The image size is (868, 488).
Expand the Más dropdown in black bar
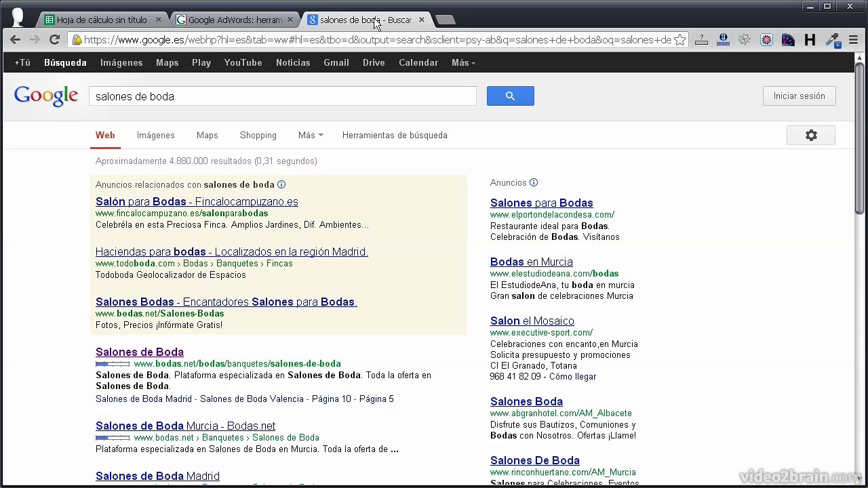(x=463, y=62)
